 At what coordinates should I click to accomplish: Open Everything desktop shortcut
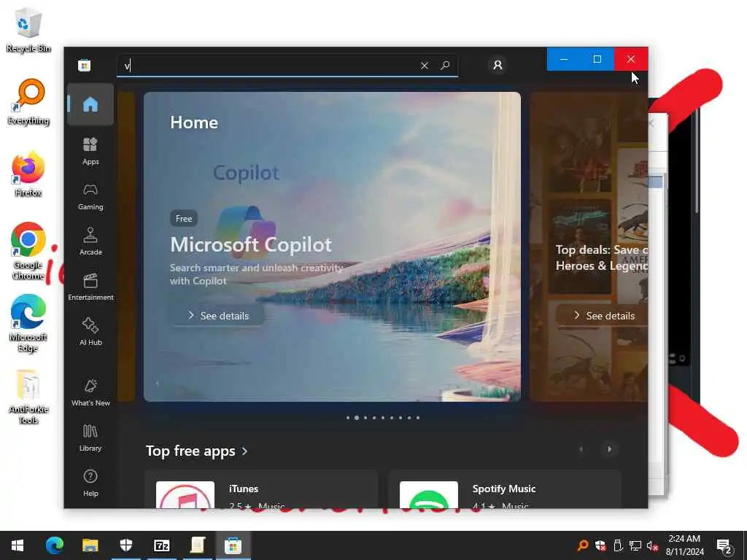coord(28,102)
